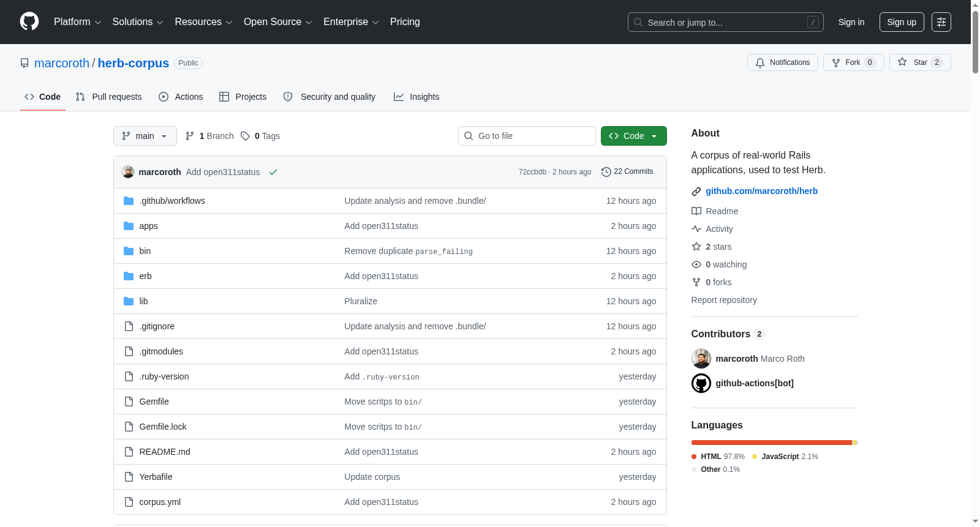Click the watching eye icon
980x527 pixels.
tap(696, 264)
